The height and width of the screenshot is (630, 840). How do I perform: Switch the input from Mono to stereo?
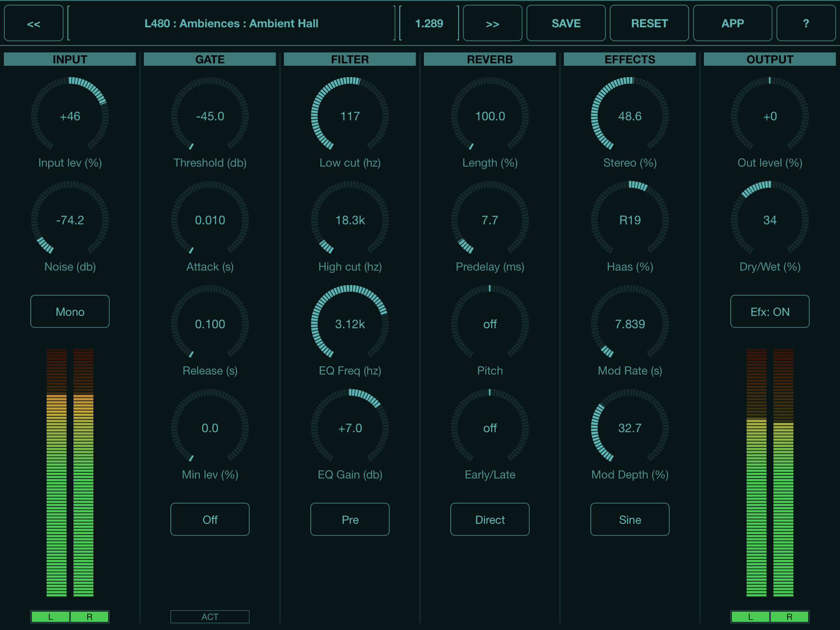coord(69,312)
